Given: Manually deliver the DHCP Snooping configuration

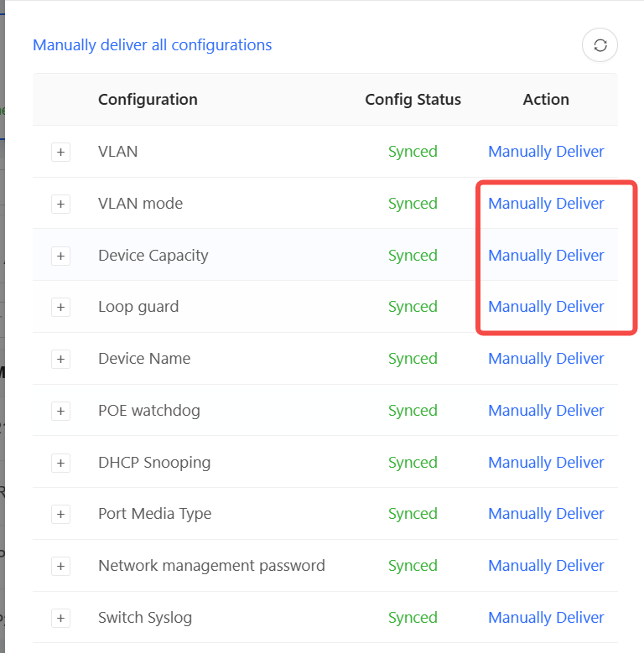Looking at the screenshot, I should point(546,463).
